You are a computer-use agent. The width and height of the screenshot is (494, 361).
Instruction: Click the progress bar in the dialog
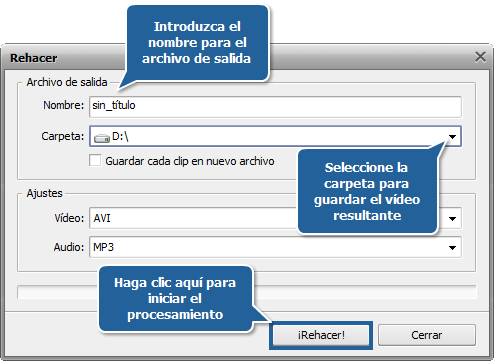(247, 292)
